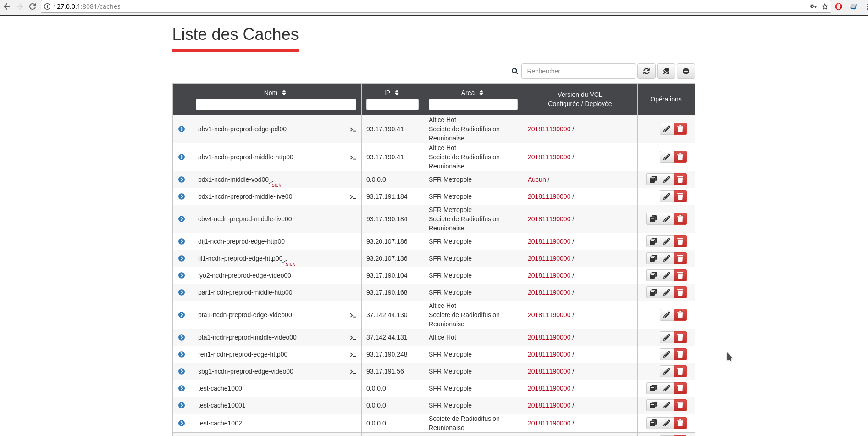Expand abv1-ncdn-preprod-edge-pdl00 row details
The height and width of the screenshot is (436, 868).
(x=182, y=129)
